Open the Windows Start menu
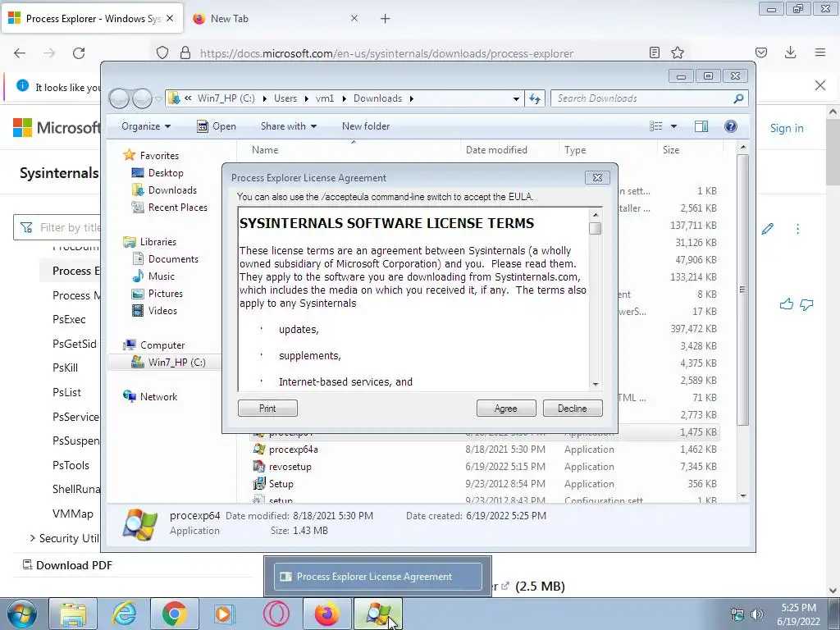 [21, 614]
